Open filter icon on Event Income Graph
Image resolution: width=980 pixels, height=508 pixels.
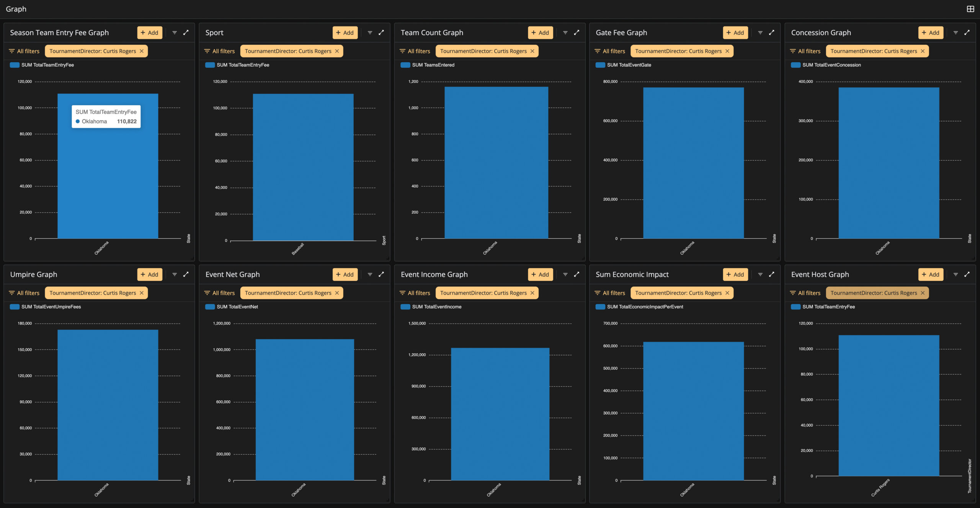(x=565, y=274)
